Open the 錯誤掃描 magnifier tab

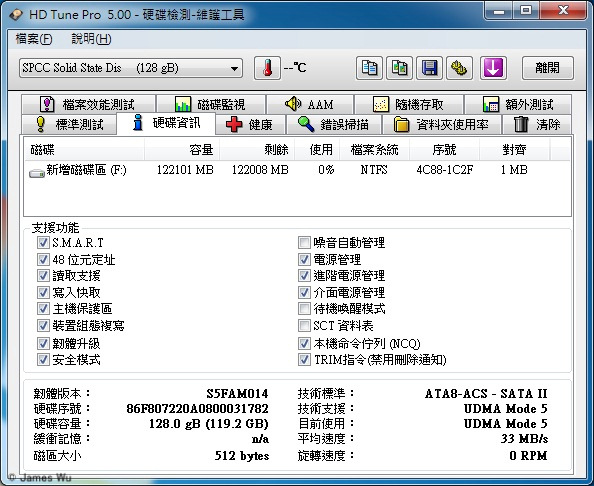click(334, 124)
